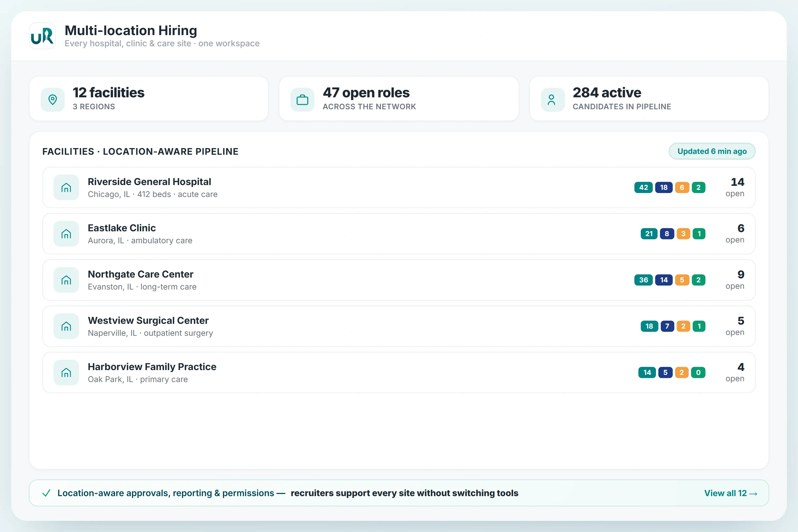This screenshot has width=798, height=532.
Task: Click 'Naperville, IL · outpatient surgery' subtitle
Action: click(150, 333)
